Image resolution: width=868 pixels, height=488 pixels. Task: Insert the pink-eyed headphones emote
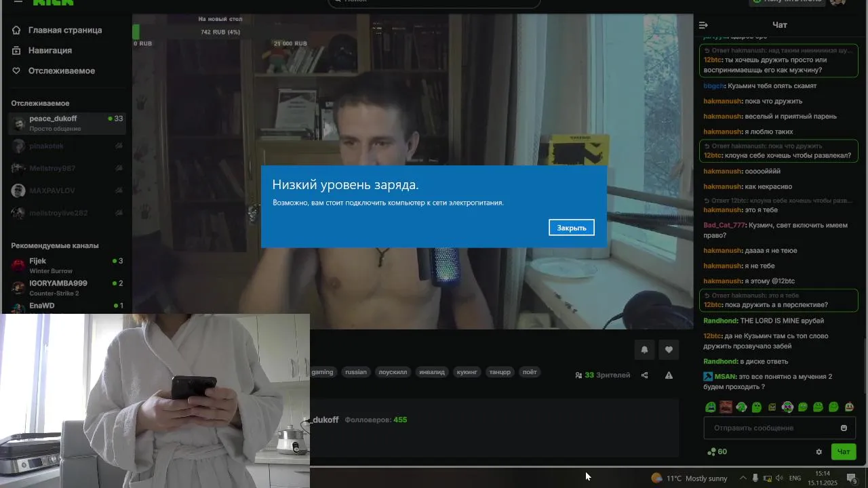coord(787,407)
